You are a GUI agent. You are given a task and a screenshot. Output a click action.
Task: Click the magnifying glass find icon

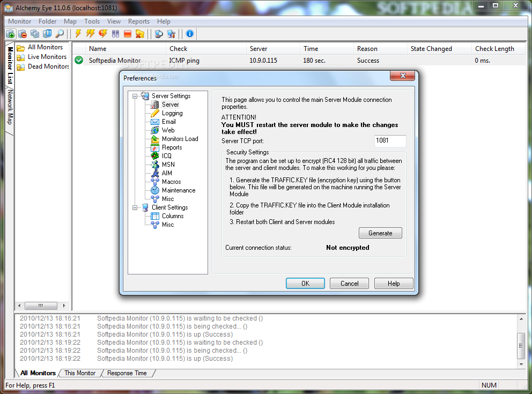pyautogui.click(x=60, y=34)
